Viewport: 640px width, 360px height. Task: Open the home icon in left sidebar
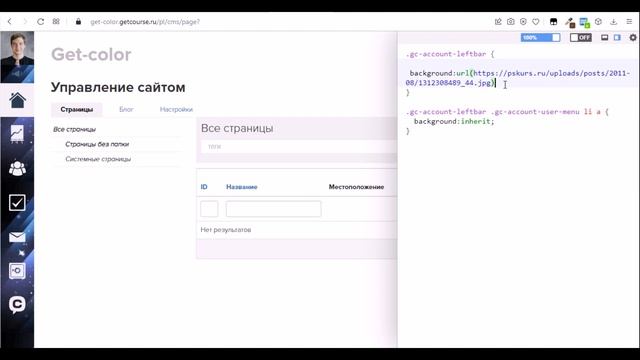click(x=17, y=100)
